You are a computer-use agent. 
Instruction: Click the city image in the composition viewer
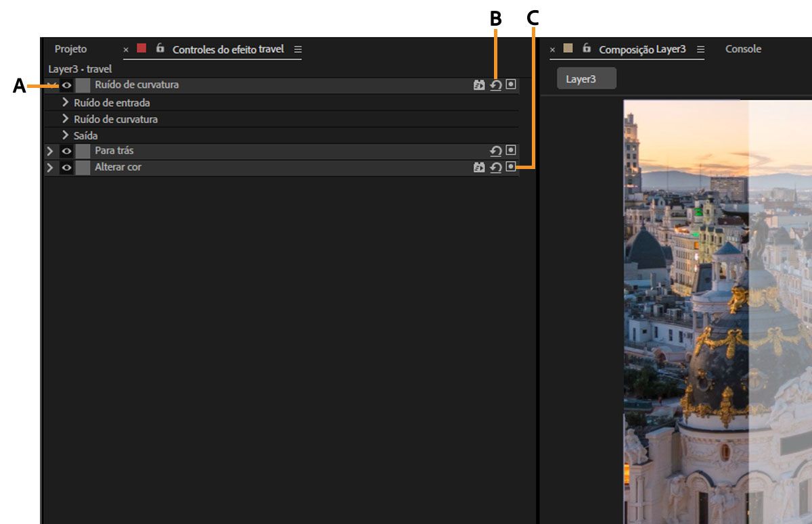pyautogui.click(x=717, y=312)
